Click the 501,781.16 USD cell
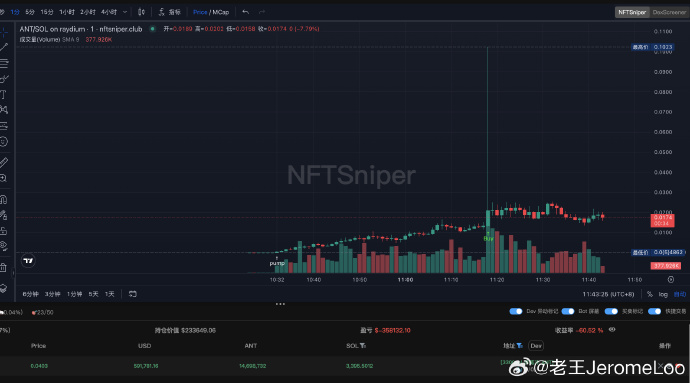Viewport: 690px width, 383px height. (146, 366)
